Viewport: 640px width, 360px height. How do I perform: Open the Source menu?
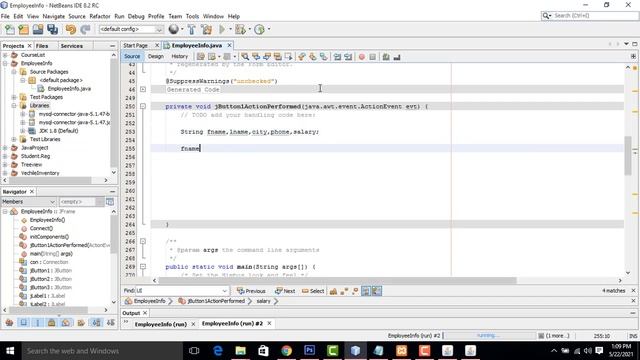[77, 16]
